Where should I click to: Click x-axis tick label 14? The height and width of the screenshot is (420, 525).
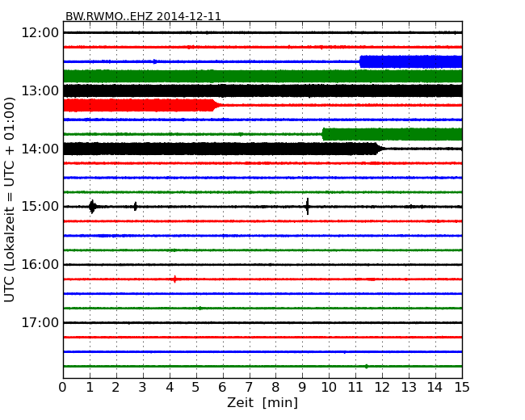tap(435, 388)
